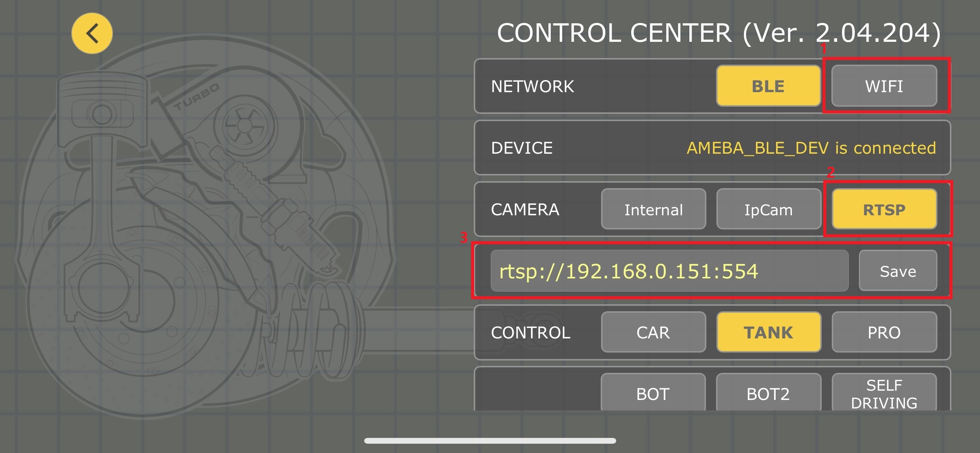Tap the CAMERA row label
The width and height of the screenshot is (980, 453).
[x=525, y=209]
